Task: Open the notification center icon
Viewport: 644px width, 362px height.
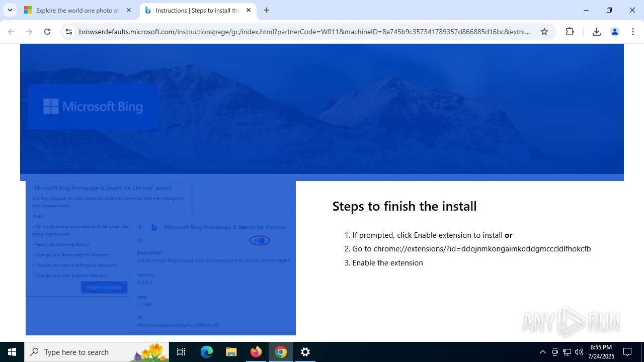Action: [x=627, y=352]
